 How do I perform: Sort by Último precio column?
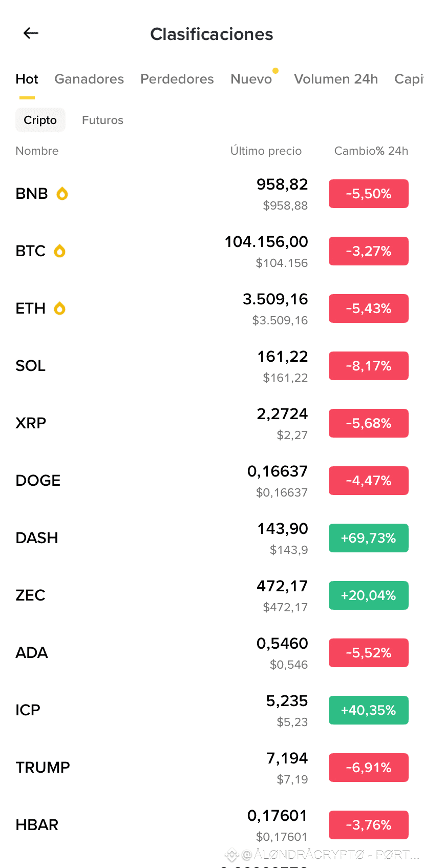coord(266,151)
